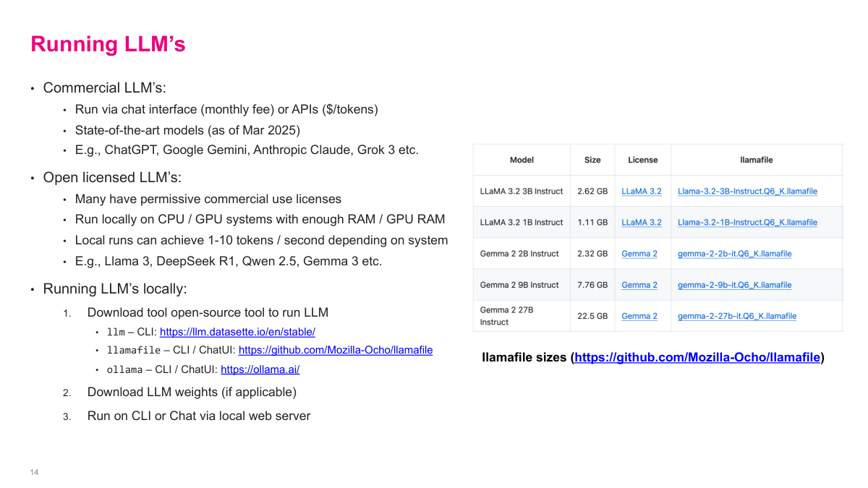Select the Model column header in the table
This screenshot has width=868, height=488.
point(522,160)
